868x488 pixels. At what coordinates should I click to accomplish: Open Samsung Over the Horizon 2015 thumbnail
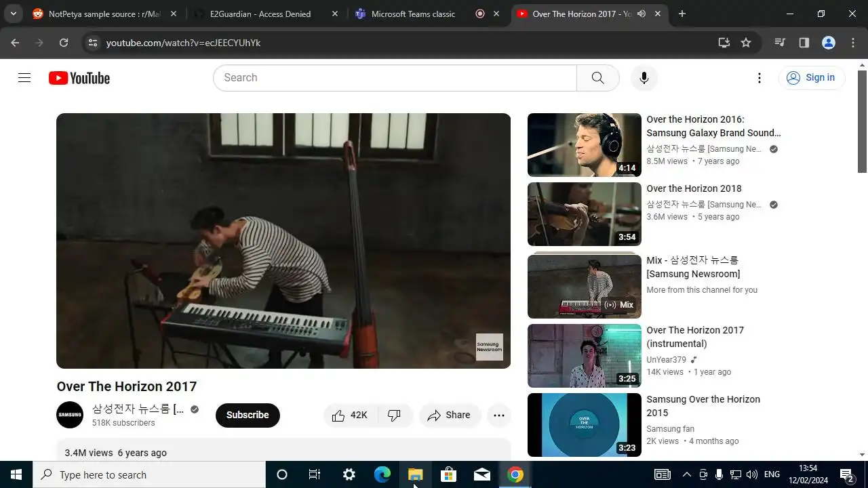pyautogui.click(x=585, y=425)
